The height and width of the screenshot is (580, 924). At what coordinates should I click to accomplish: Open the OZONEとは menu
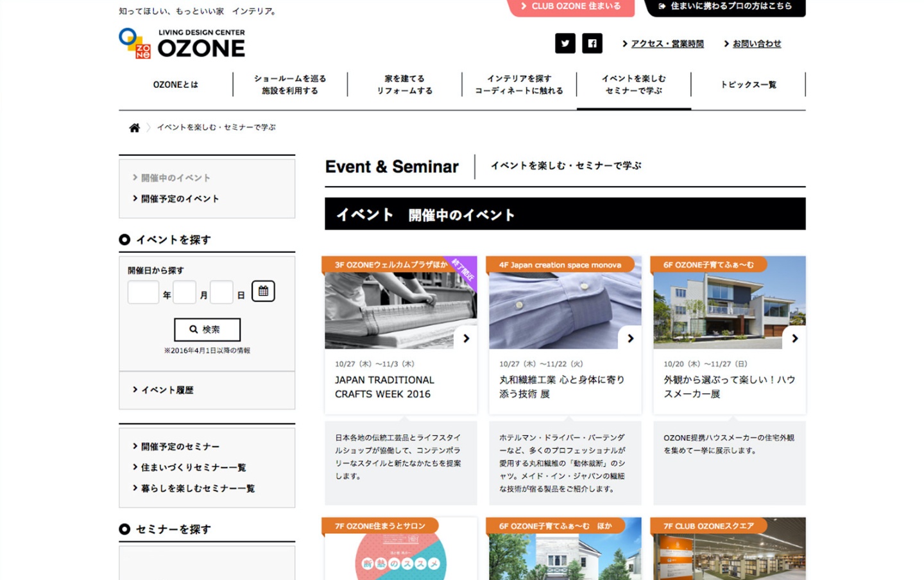tap(176, 85)
